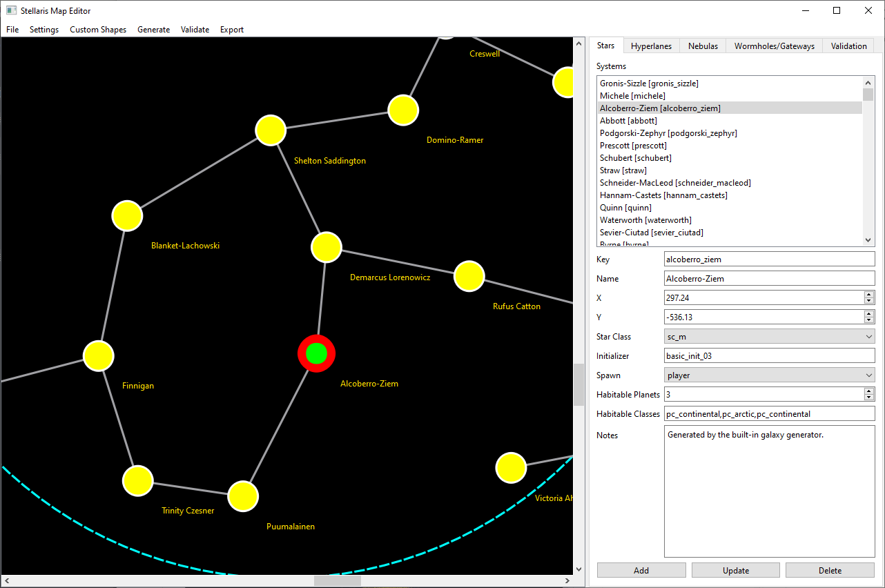Select the Rufus Catton star node

pyautogui.click(x=469, y=276)
